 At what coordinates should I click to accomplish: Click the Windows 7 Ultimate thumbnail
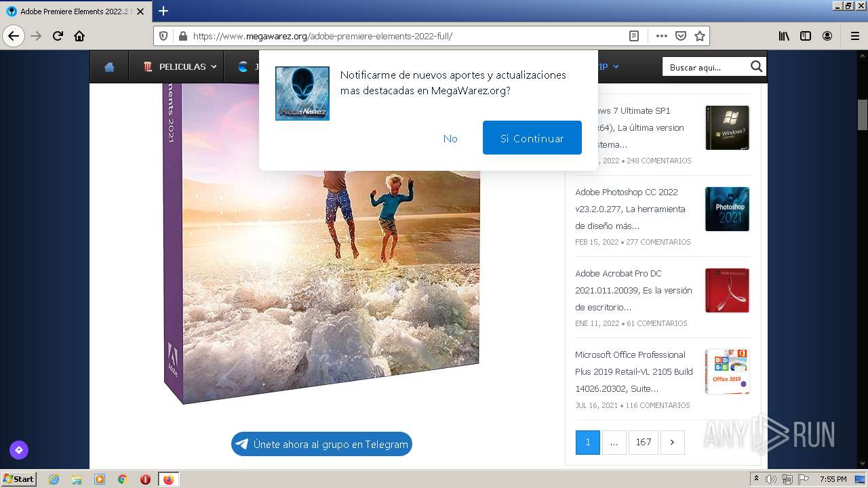coord(727,127)
